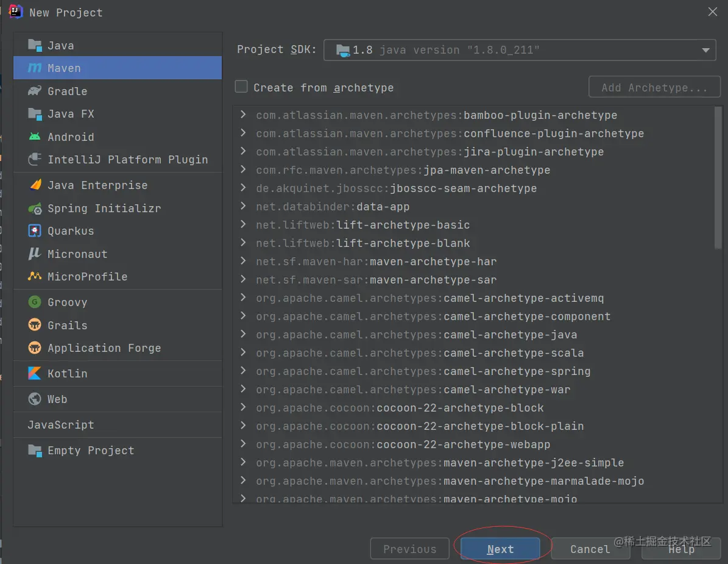Image resolution: width=728 pixels, height=564 pixels.
Task: Choose the Spring Initializr icon
Action: (35, 209)
